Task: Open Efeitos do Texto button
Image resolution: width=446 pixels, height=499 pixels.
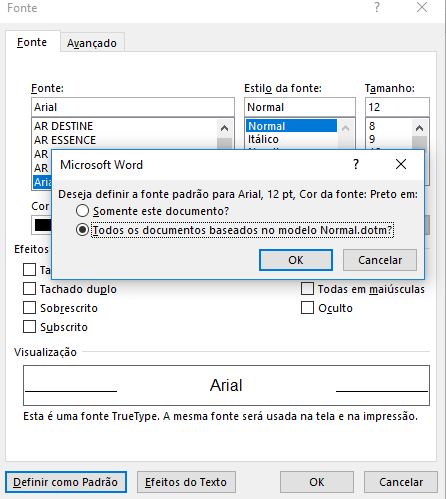Action: pos(186,482)
